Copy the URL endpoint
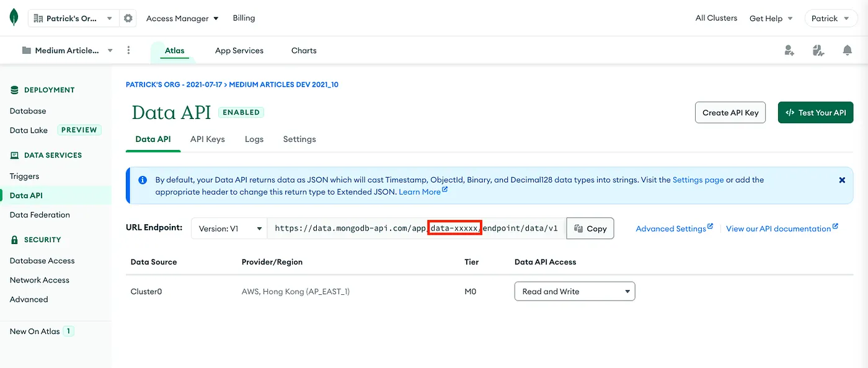 [590, 229]
